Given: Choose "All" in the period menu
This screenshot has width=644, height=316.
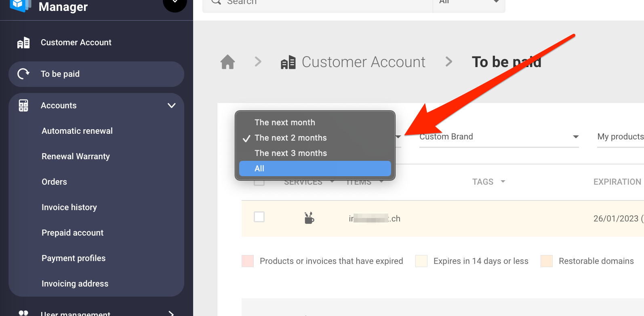Looking at the screenshot, I should point(259,169).
